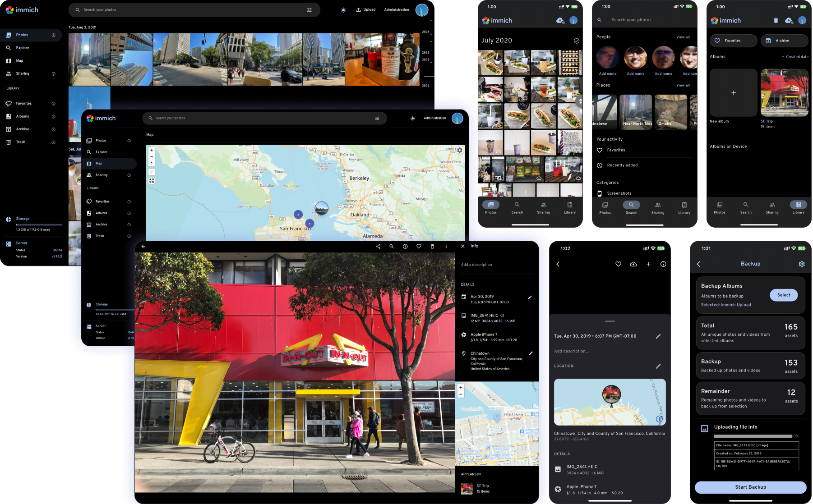813x504 pixels.
Task: Open search filters in the search bar
Action: click(309, 9)
